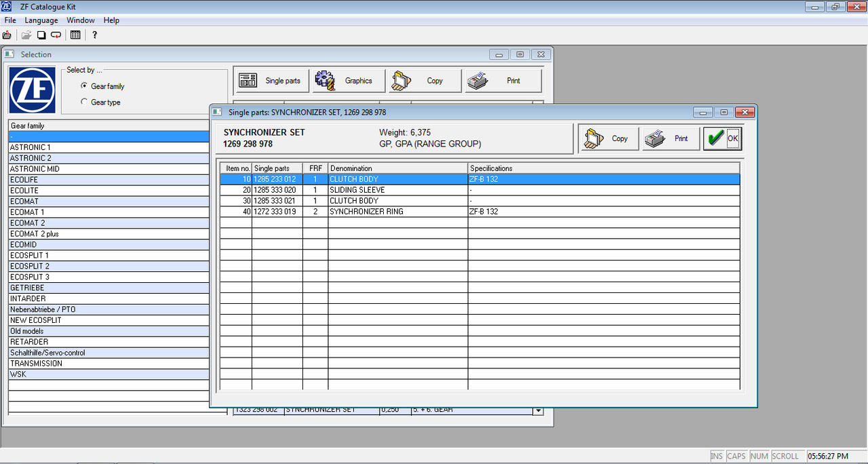Click Copy in Single parts dialog
This screenshot has width=868, height=464.
coord(609,138)
